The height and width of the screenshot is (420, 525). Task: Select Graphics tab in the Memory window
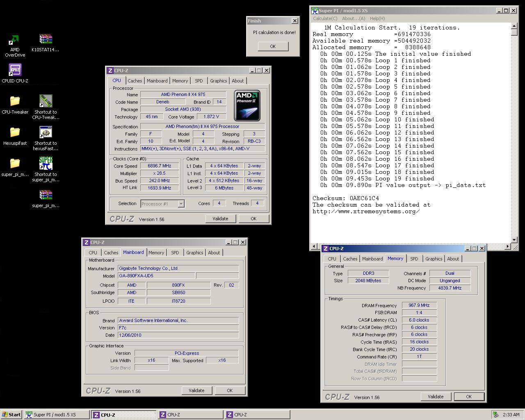(x=434, y=259)
